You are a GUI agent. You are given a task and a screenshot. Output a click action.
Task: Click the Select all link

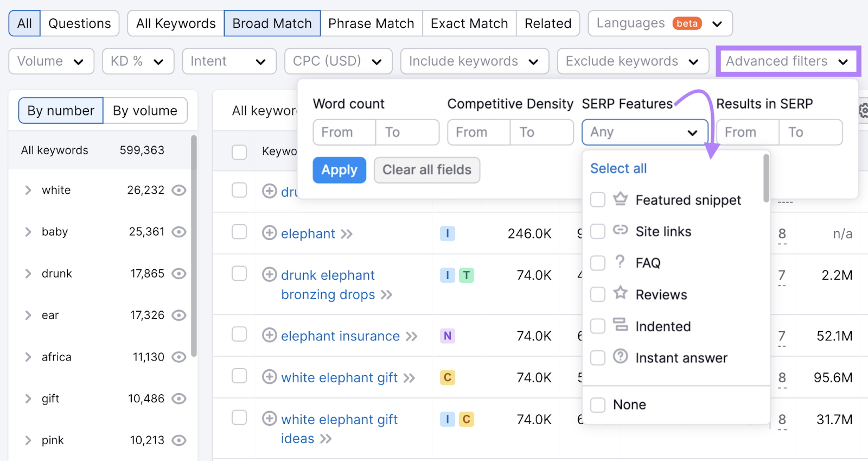tap(618, 168)
